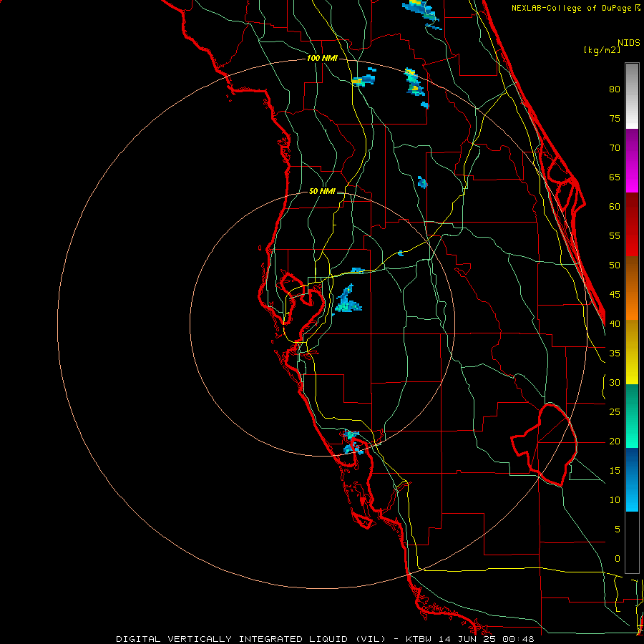Image resolution: width=644 pixels, height=644 pixels.
Task: Click the 45 value on the color scale
Action: [615, 295]
